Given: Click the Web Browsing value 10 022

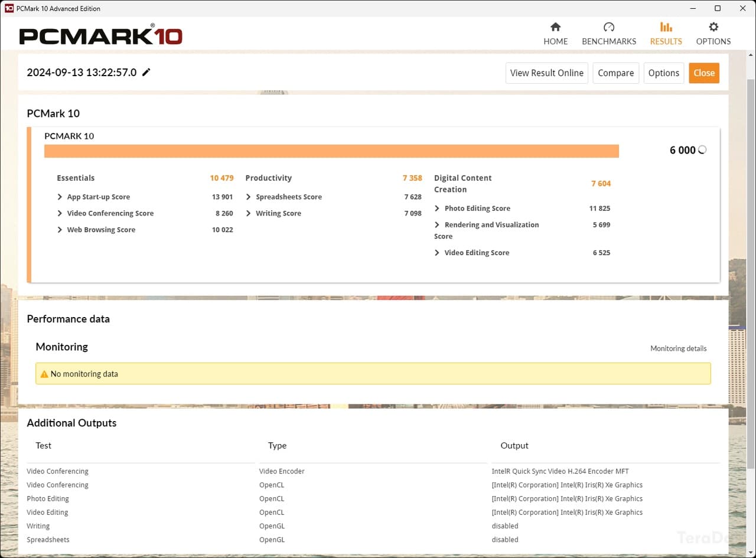Looking at the screenshot, I should [x=222, y=230].
